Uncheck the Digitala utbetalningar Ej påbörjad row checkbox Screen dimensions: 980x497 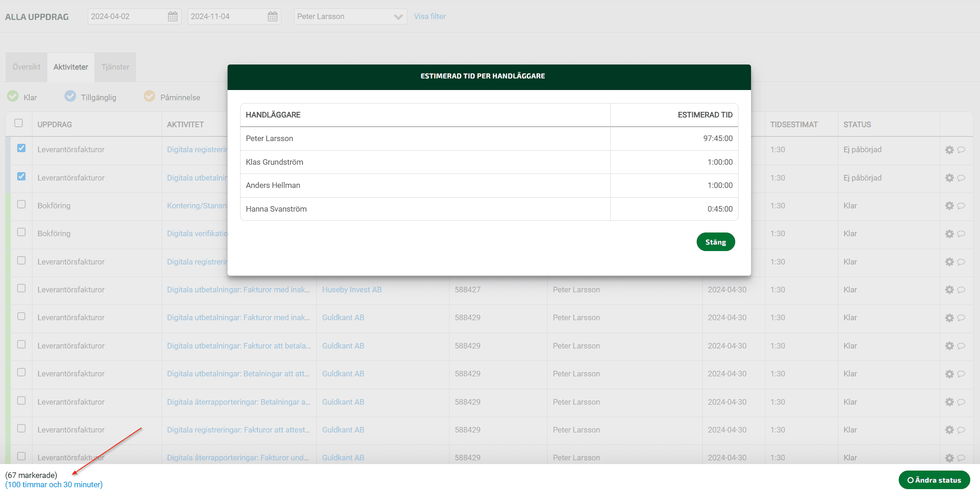tap(21, 176)
